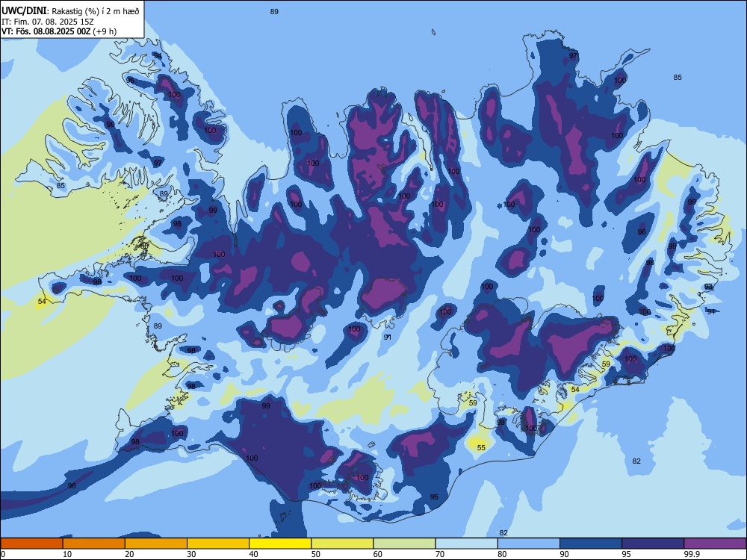This screenshot has width=747, height=560.
Task: Click the bright yellow 40–50 legend swatch
Action: click(280, 544)
